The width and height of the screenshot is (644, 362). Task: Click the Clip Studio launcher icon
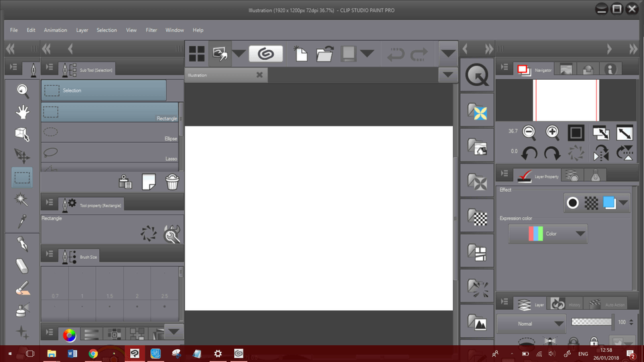click(x=266, y=54)
